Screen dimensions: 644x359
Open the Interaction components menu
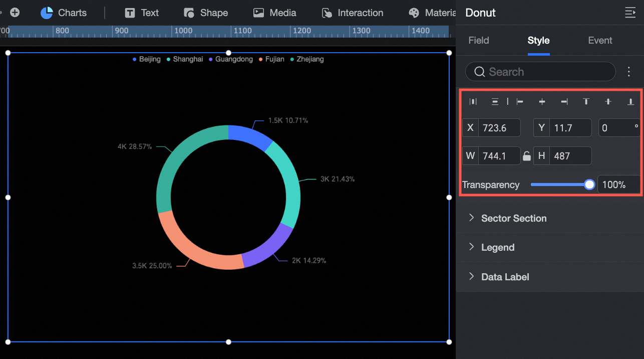point(352,13)
